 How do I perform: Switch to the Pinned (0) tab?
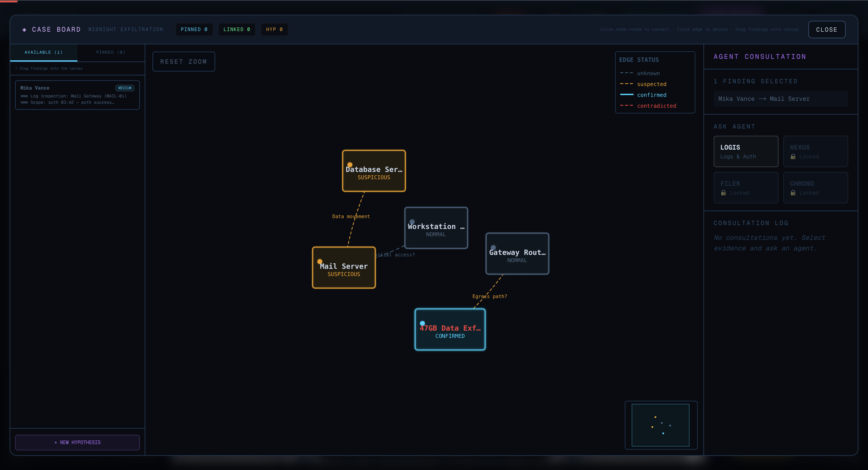pos(111,52)
